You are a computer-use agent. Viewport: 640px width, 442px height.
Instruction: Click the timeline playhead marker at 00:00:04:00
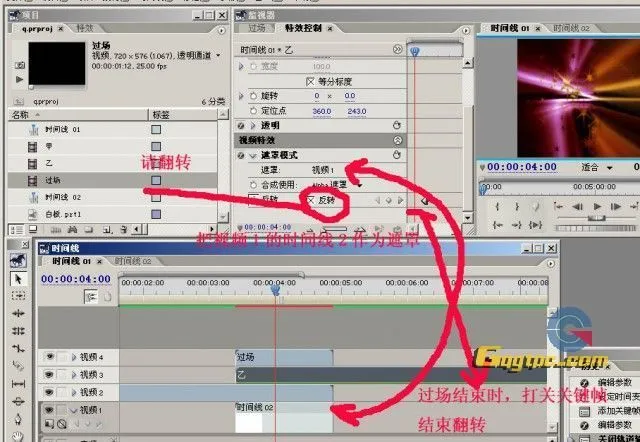pos(276,289)
